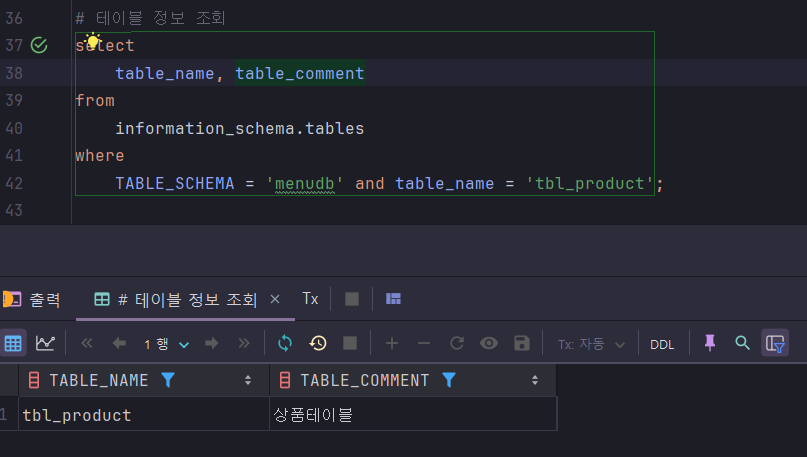Click the 'select' keyword in editor
The width and height of the screenshot is (807, 457).
click(104, 45)
